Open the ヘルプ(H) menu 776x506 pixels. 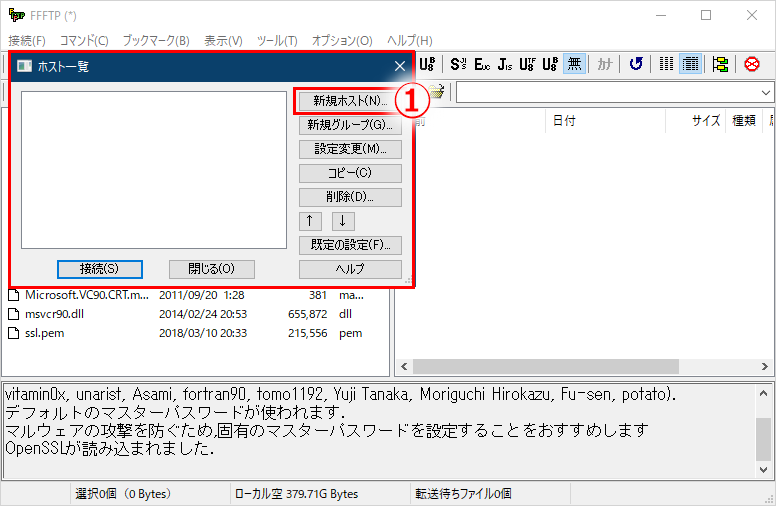click(x=409, y=40)
